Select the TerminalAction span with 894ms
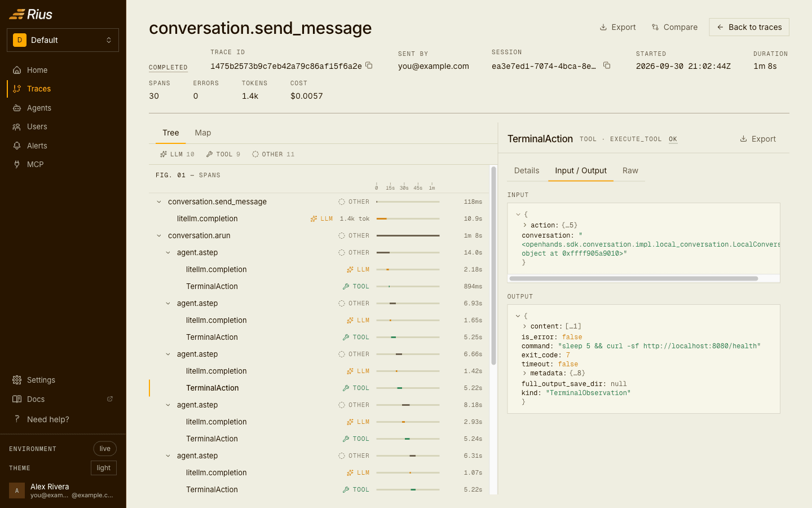Viewport: 812px width, 508px height. (x=319, y=286)
